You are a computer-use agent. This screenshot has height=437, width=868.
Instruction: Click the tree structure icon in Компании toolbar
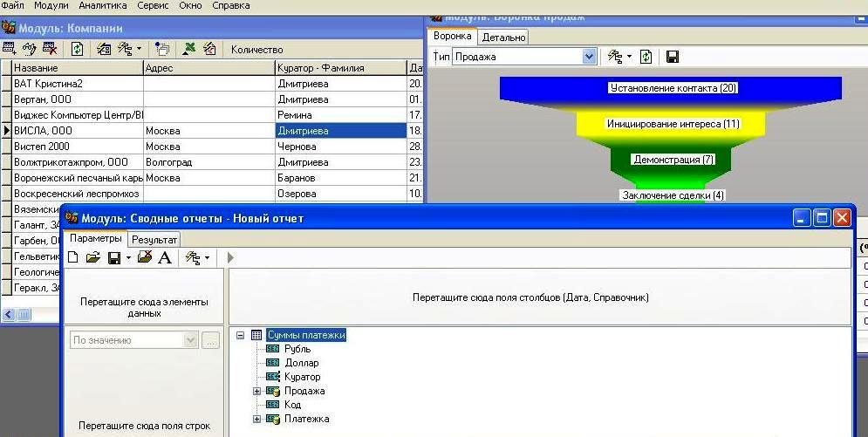click(125, 49)
